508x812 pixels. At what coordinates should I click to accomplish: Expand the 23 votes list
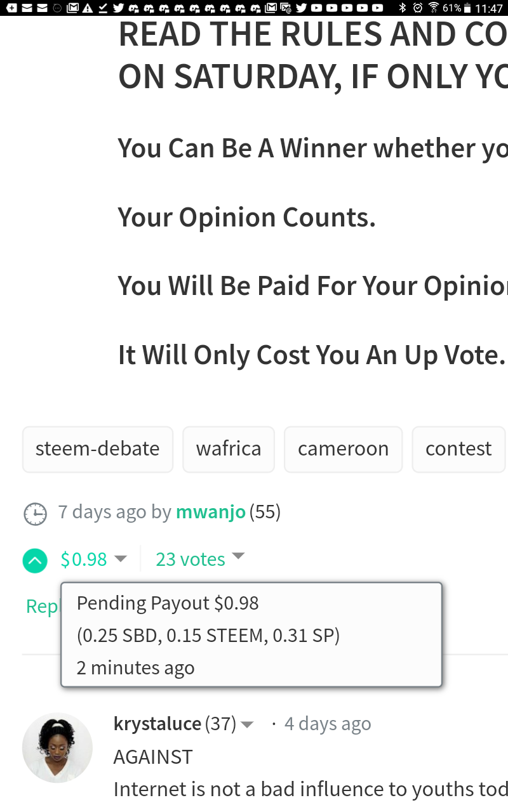[x=238, y=556]
